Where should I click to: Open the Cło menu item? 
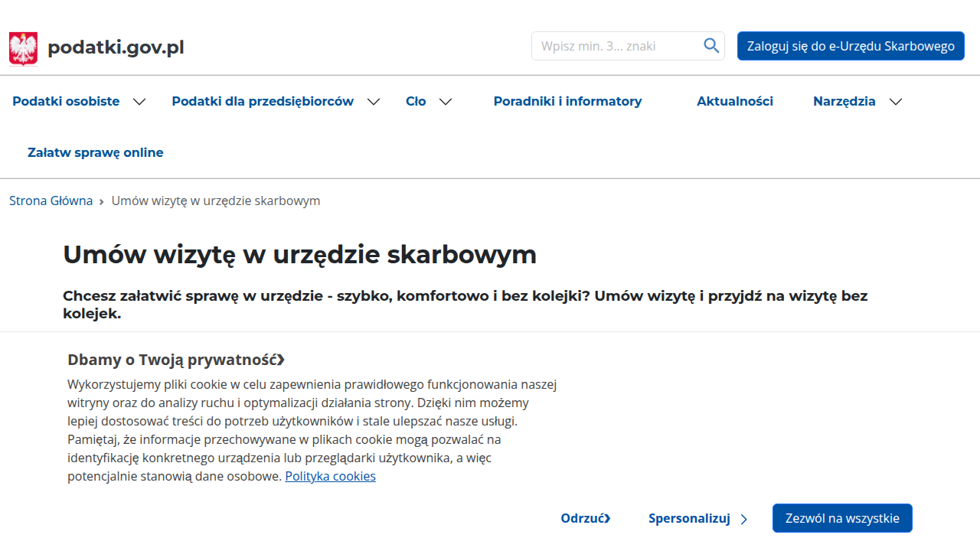point(416,101)
